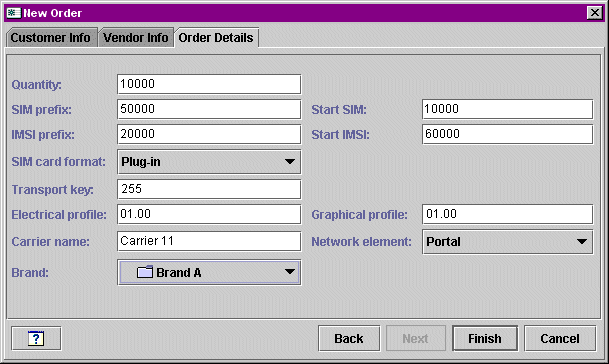Expand the Network element dropdown
609x364 pixels.
(x=508, y=242)
